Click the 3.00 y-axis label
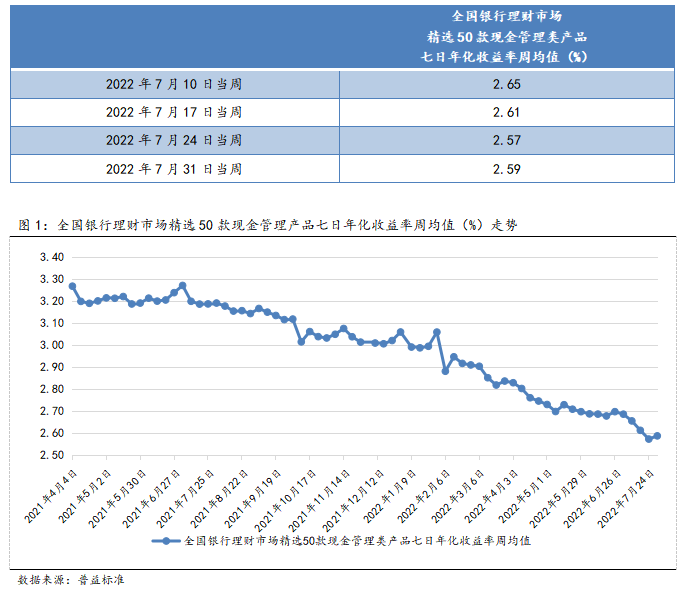Viewport: 686px width, 591px height. click(x=51, y=345)
